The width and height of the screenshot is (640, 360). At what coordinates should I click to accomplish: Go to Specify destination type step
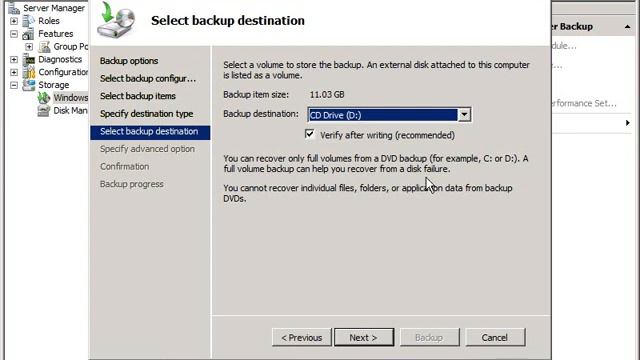(147, 114)
